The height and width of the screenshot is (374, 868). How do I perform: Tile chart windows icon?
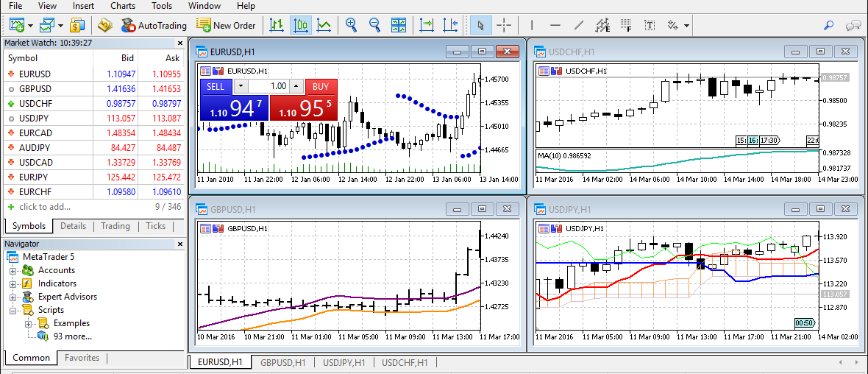[399, 25]
